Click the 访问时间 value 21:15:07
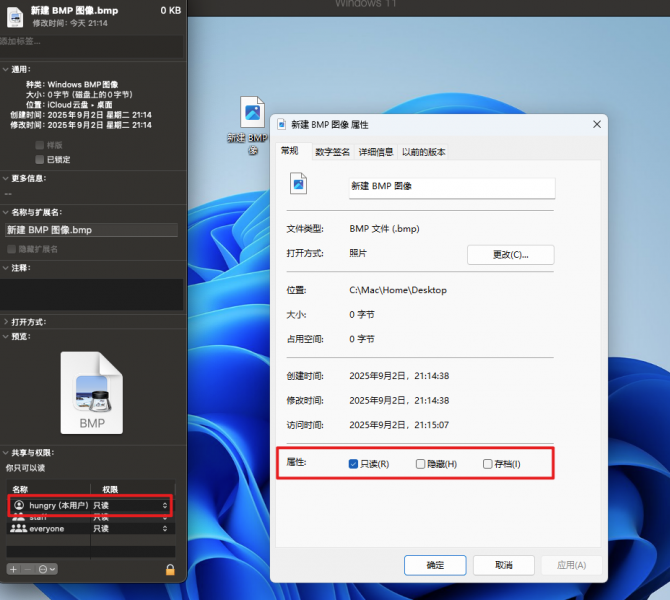The height and width of the screenshot is (600, 670). point(399,425)
